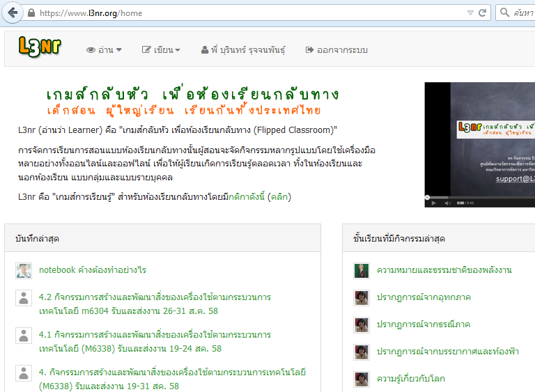This screenshot has width=535, height=392.
Task: Reload the page with the refresh icon
Action: point(482,13)
